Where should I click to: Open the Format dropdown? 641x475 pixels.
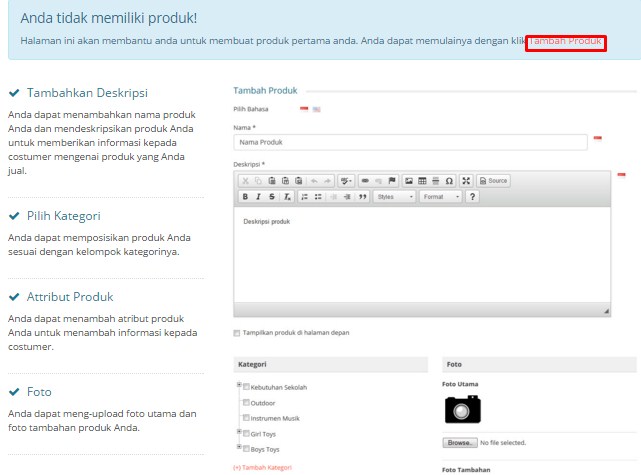pos(440,197)
